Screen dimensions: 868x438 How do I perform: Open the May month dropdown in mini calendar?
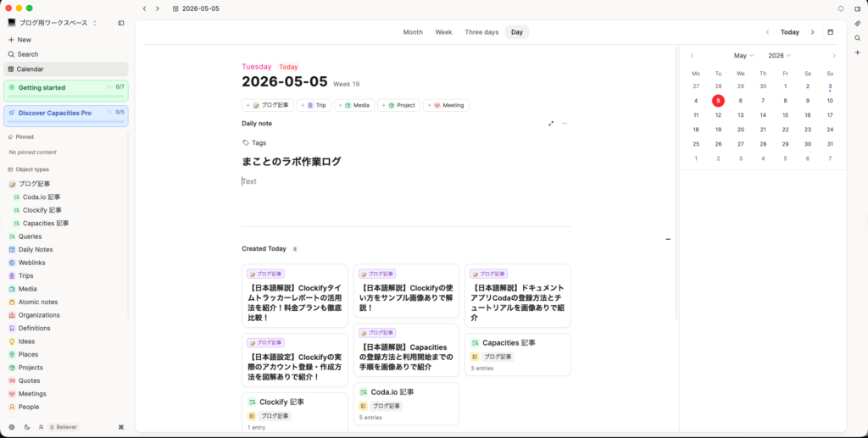(744, 56)
